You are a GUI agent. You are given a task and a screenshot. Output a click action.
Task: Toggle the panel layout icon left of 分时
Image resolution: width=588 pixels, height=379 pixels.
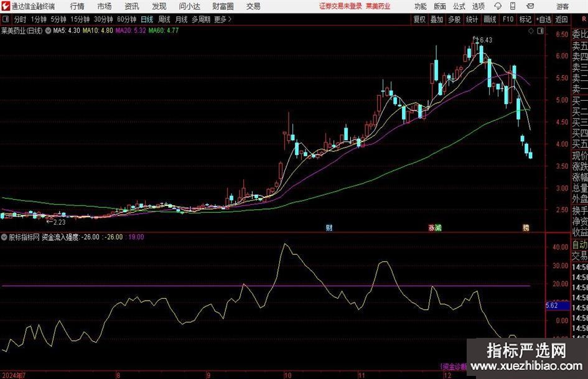coord(5,19)
